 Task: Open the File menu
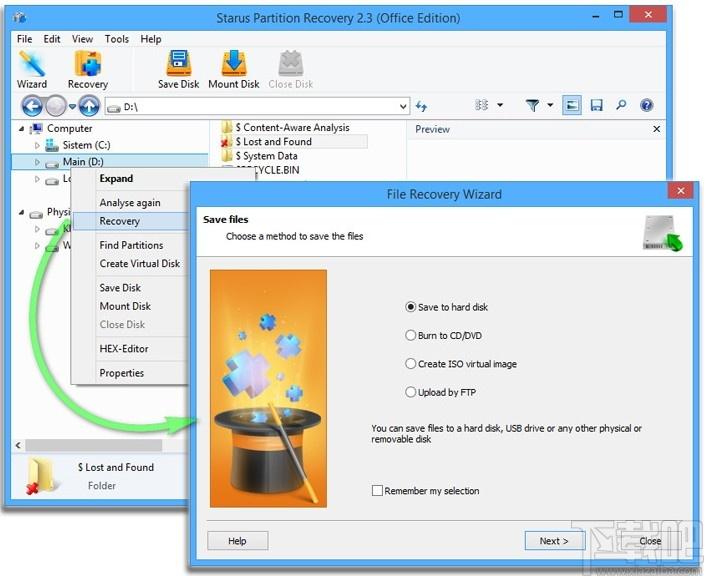(x=24, y=39)
